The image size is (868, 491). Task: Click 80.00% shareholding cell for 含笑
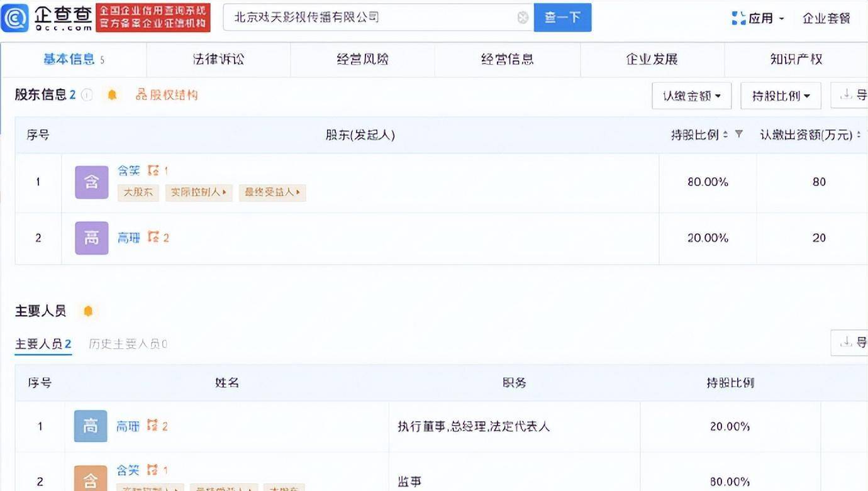[x=708, y=182]
